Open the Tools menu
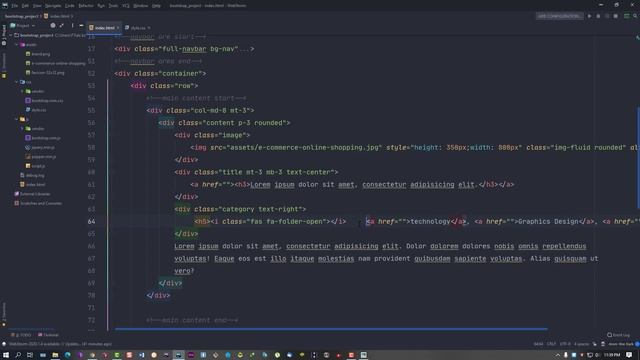Viewport: 640px width, 360px height. coord(113,6)
